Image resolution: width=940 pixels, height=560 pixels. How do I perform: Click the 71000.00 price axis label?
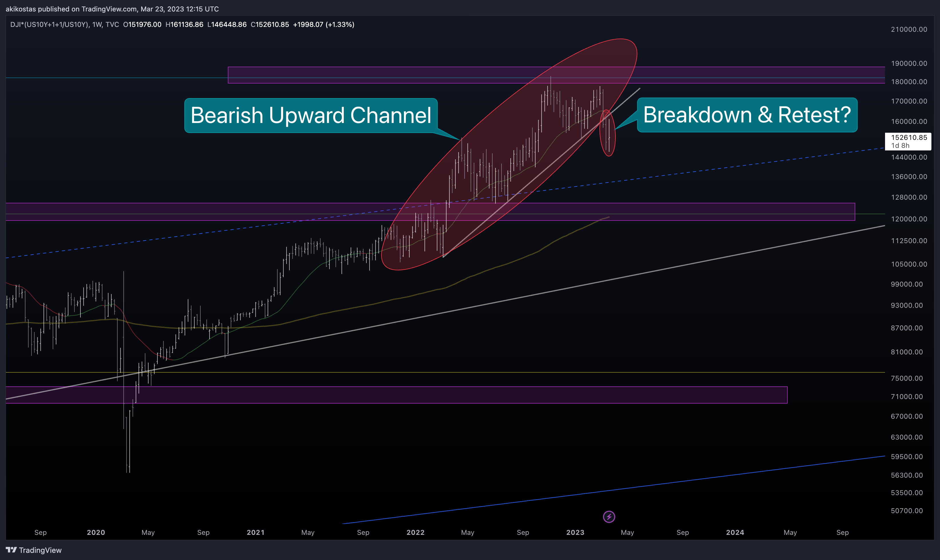(907, 397)
